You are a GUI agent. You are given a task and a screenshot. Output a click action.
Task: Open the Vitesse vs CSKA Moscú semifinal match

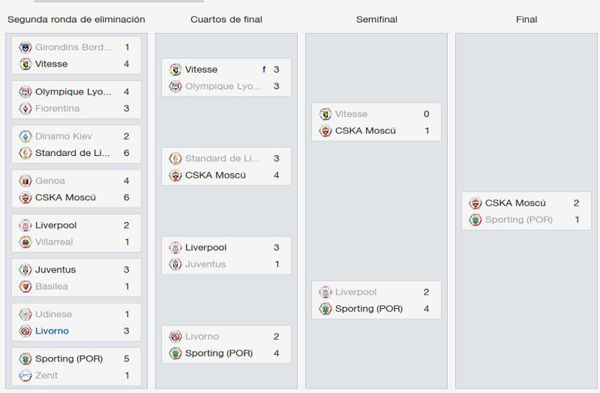376,122
